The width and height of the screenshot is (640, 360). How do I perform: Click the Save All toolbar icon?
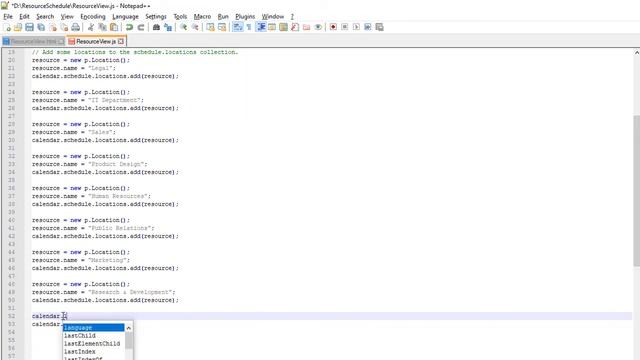tap(41, 27)
